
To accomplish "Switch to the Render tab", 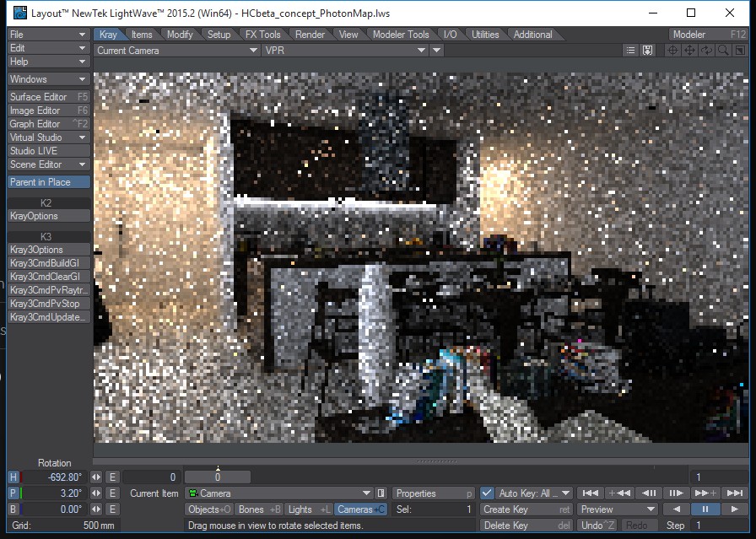I will pos(310,35).
